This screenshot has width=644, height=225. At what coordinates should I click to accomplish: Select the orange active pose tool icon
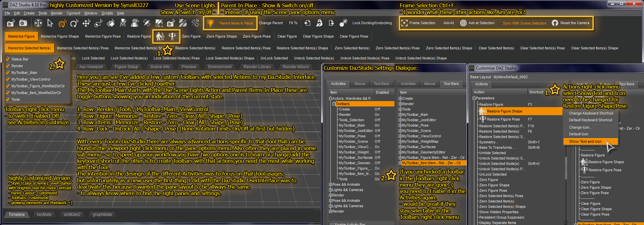point(62,23)
